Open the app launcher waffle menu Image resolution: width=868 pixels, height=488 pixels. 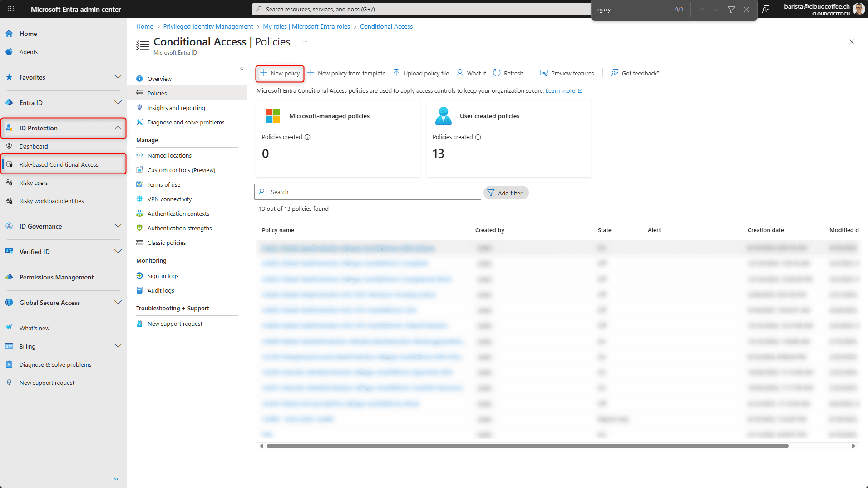click(10, 9)
